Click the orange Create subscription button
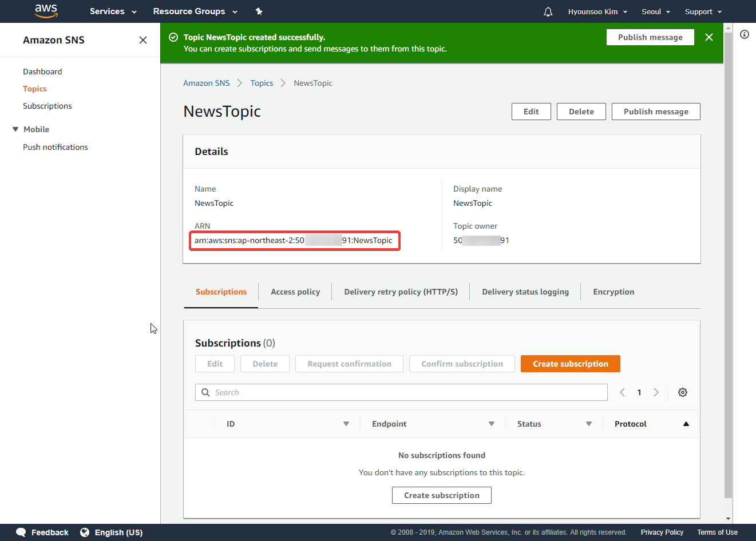 (571, 364)
